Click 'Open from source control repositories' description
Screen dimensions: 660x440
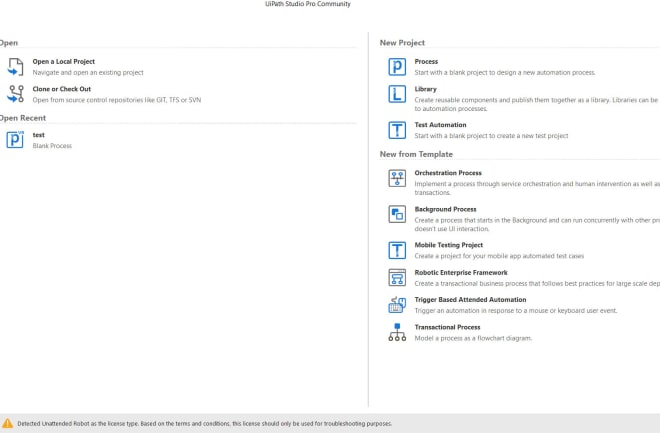click(117, 100)
